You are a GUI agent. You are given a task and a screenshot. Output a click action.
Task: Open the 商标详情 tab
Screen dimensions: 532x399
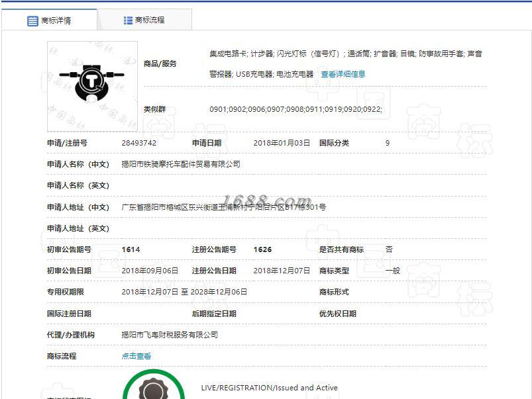[49, 20]
